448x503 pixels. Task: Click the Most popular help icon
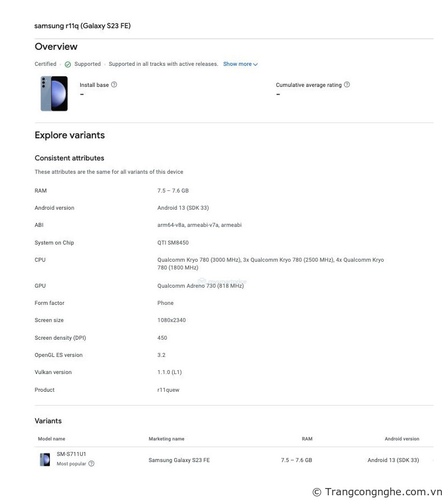(x=91, y=464)
